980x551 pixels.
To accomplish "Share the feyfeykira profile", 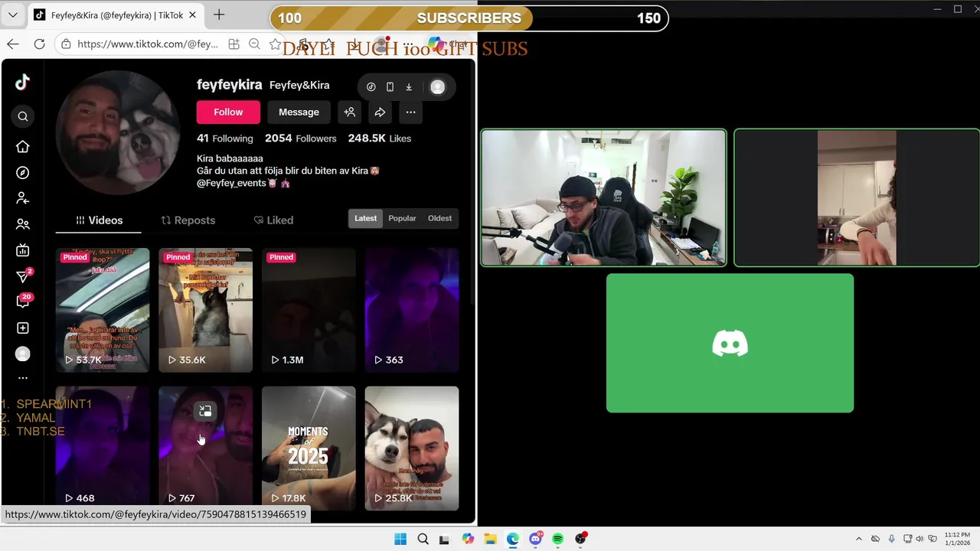I will click(380, 112).
